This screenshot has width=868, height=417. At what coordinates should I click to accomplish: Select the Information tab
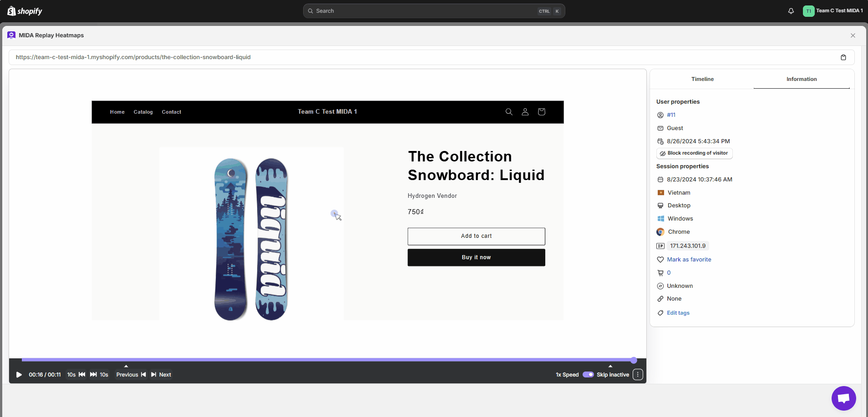pos(801,79)
